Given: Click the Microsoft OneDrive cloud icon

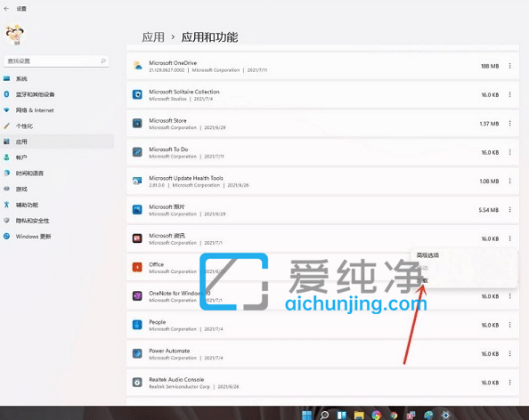Looking at the screenshot, I should tap(137, 66).
